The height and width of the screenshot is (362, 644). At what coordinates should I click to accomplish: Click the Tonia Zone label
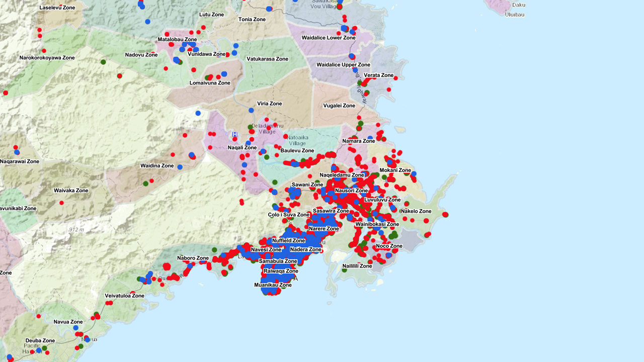[x=252, y=19]
